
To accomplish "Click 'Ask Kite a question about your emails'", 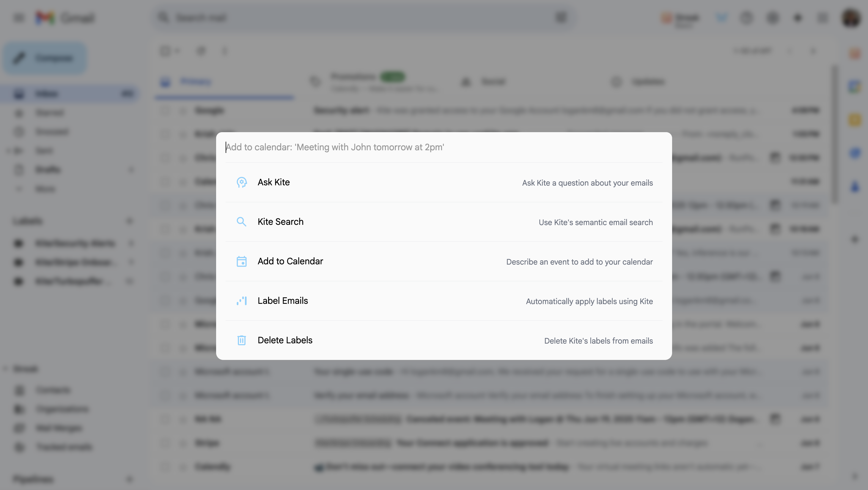I will coord(587,183).
